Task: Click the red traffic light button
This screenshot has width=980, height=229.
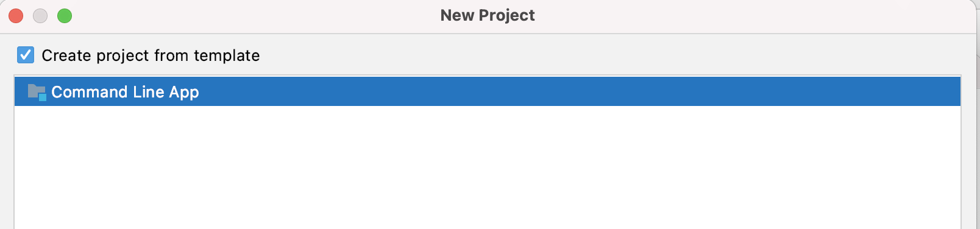Action: point(16,16)
